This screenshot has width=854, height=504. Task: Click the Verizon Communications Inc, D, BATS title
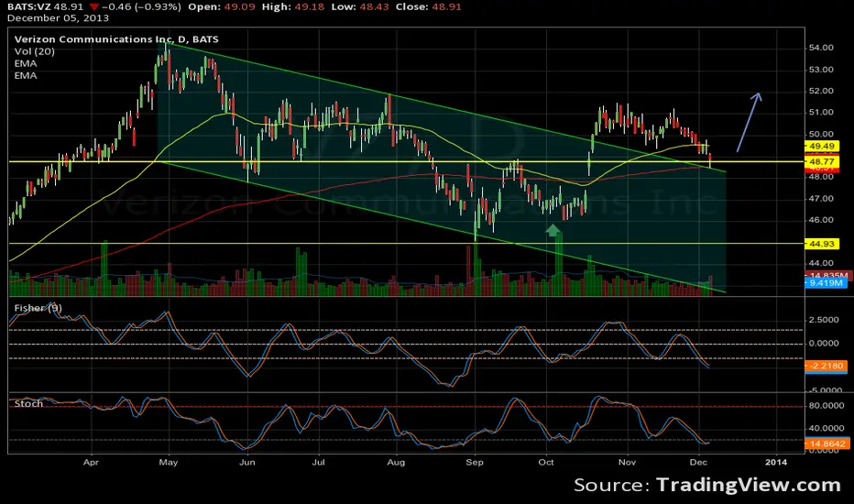[x=116, y=39]
